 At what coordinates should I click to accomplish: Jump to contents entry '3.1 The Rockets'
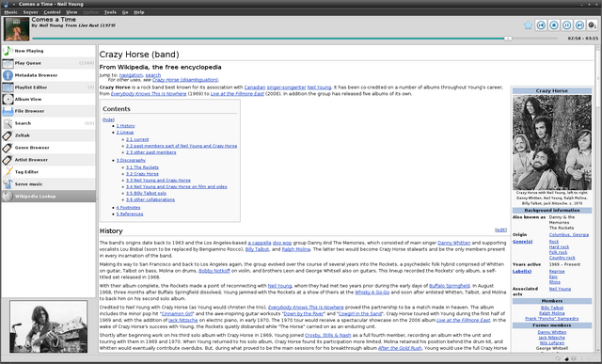pos(142,167)
